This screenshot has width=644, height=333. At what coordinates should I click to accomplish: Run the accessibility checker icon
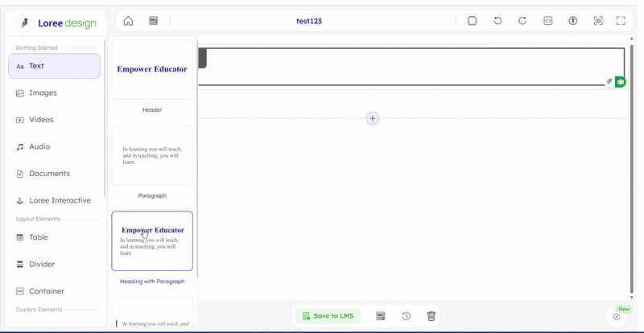(573, 21)
